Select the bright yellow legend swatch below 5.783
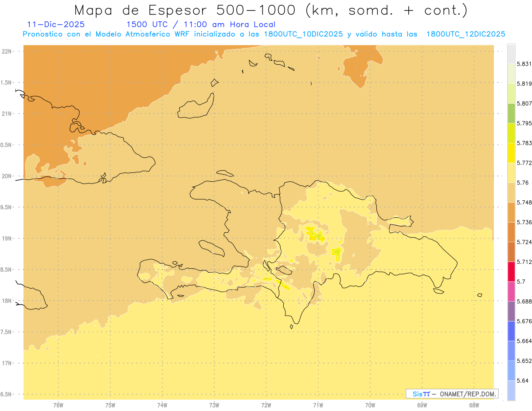 coord(511,153)
